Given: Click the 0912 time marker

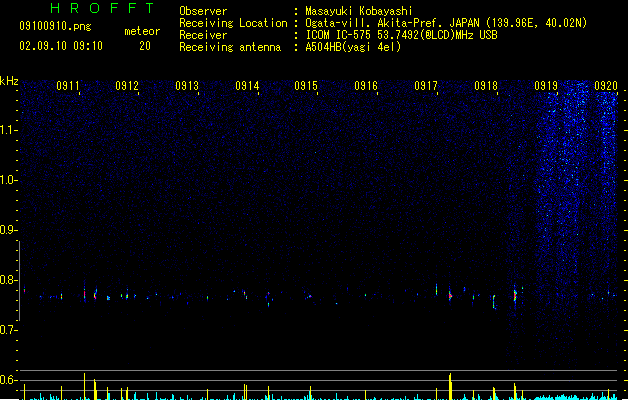Looking at the screenshot, I should (127, 86).
